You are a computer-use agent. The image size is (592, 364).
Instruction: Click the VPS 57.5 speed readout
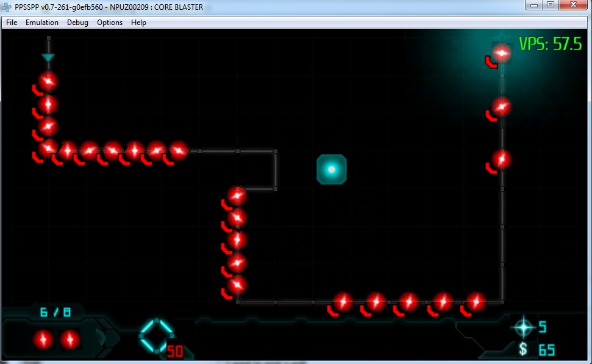point(550,44)
